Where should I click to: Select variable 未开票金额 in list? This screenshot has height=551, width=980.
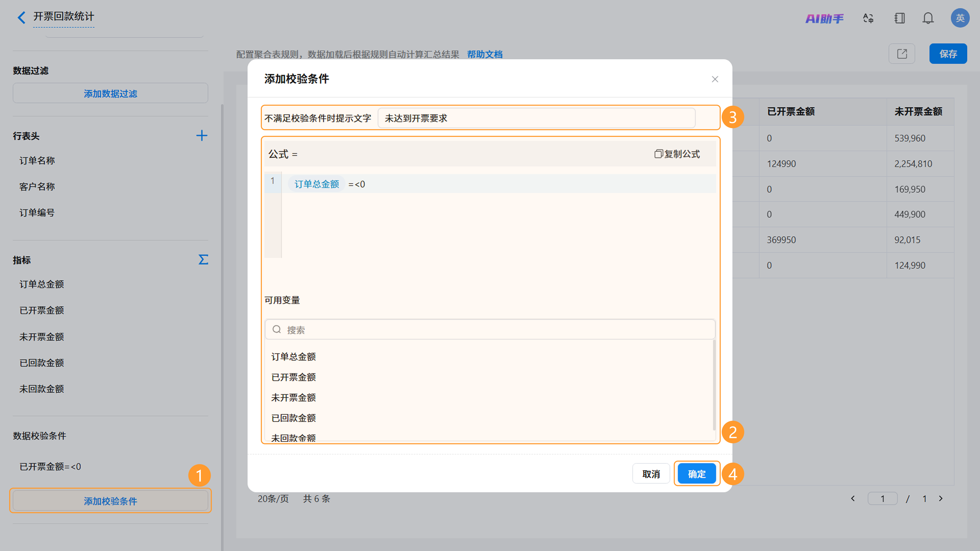(294, 398)
